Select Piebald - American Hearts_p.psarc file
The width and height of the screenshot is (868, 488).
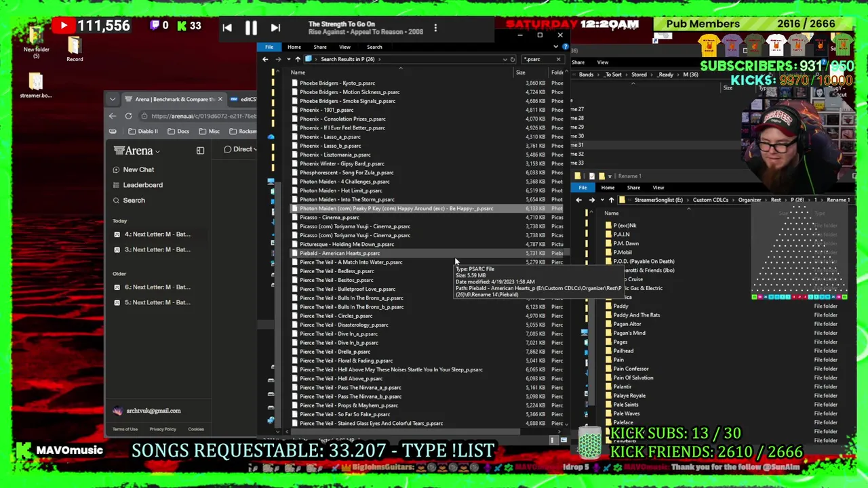coord(339,253)
